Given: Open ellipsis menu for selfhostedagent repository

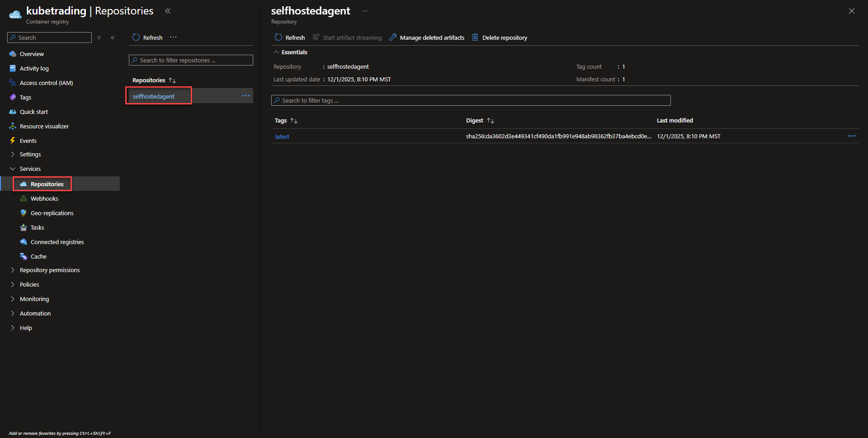Looking at the screenshot, I should point(245,96).
